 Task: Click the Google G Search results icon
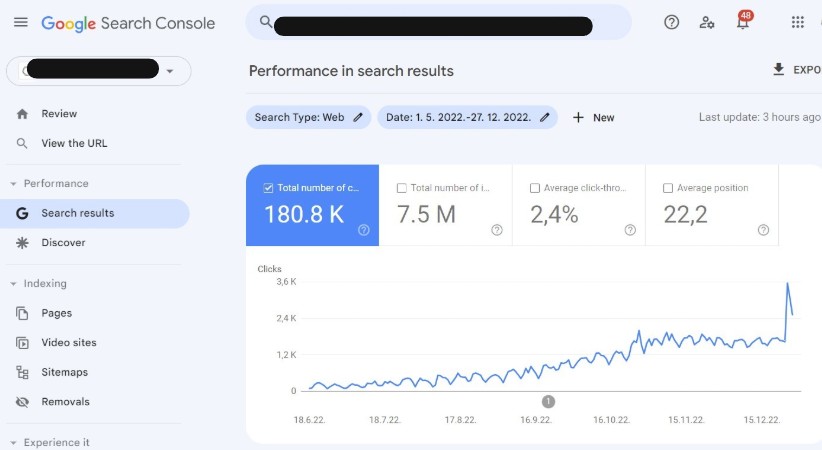coord(22,213)
